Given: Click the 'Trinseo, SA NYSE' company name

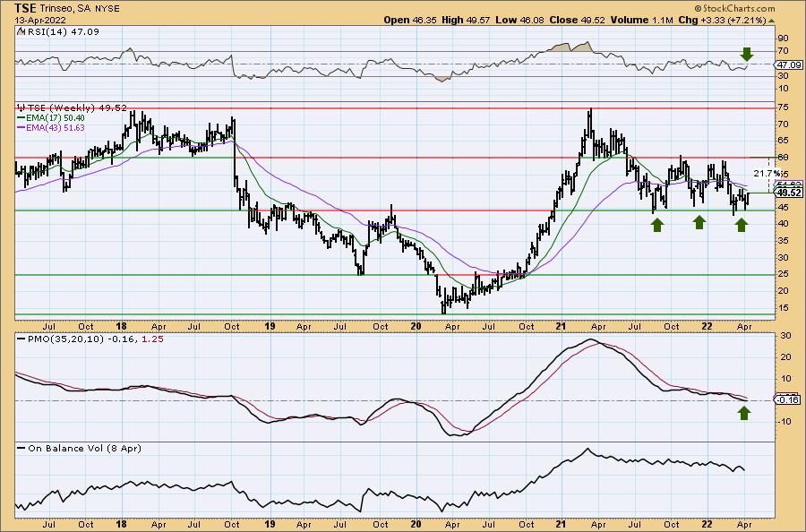Looking at the screenshot, I should (81, 9).
